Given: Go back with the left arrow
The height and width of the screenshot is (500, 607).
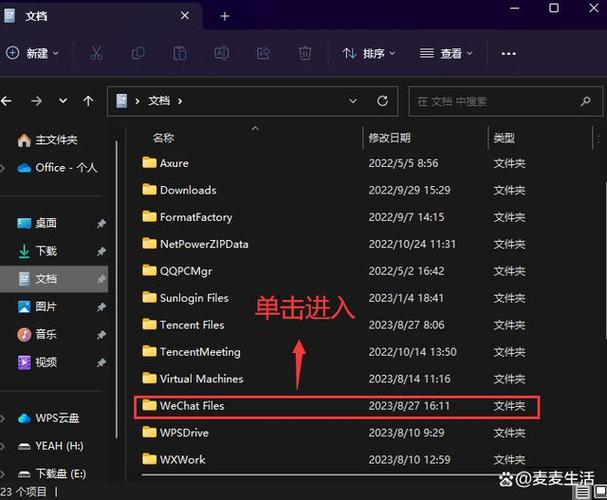Looking at the screenshot, I should [x=6, y=101].
